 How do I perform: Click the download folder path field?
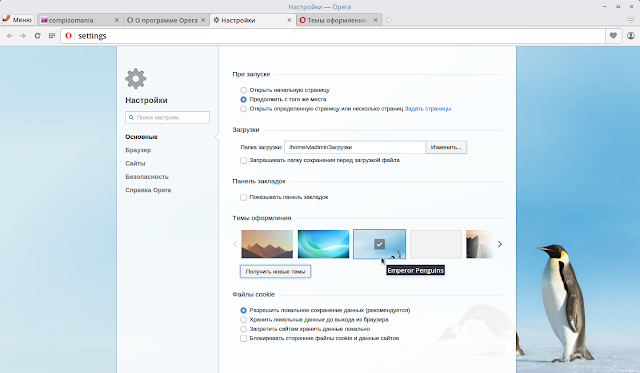click(x=355, y=147)
